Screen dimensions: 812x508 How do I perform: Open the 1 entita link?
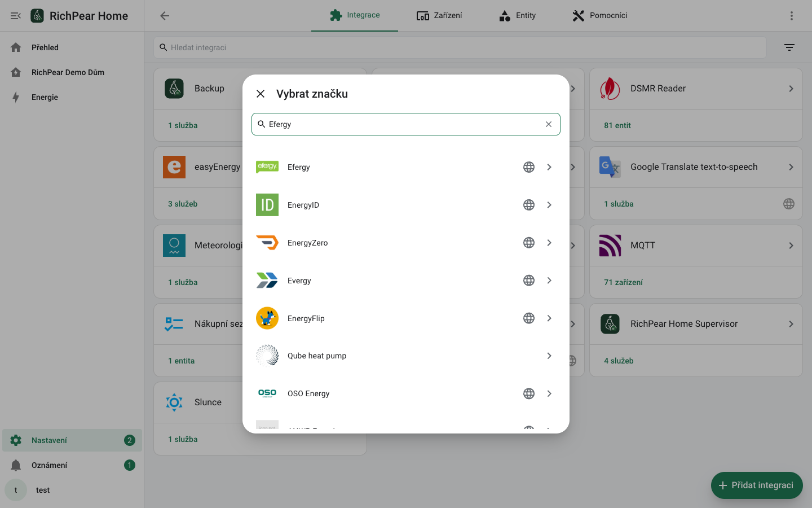coord(181,361)
